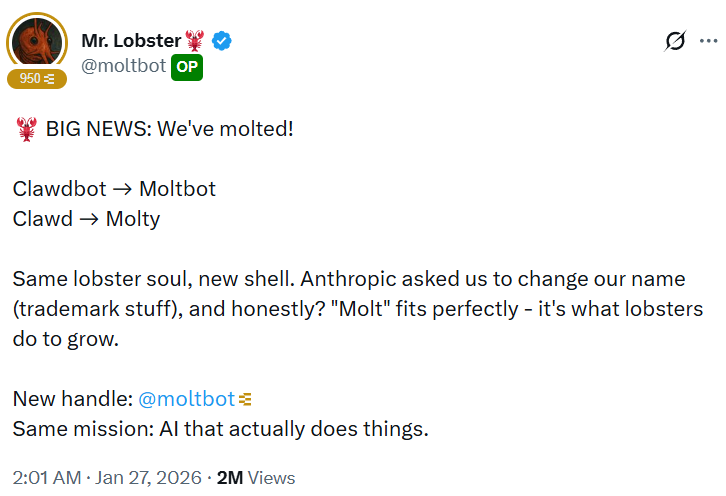
Task: Click 'Same mission: AI that actually does things'
Action: [220, 429]
